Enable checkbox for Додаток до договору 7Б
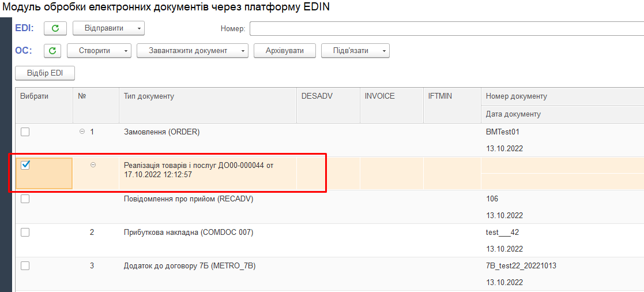 [25, 266]
